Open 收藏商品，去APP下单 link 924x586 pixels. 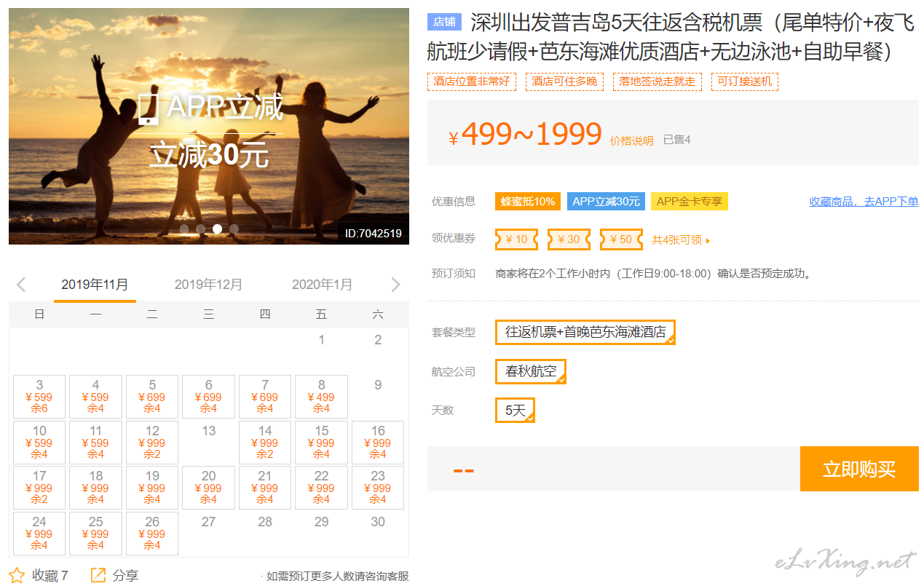pos(864,202)
